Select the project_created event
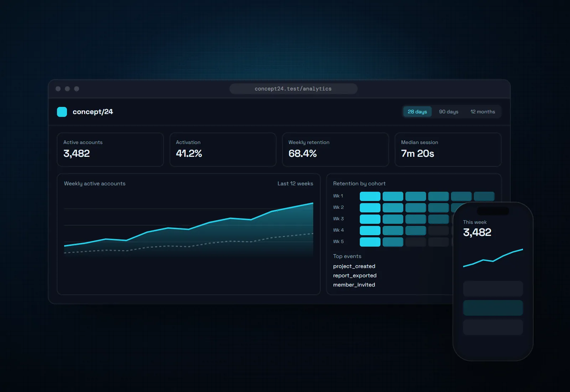570x392 pixels. coord(354,266)
